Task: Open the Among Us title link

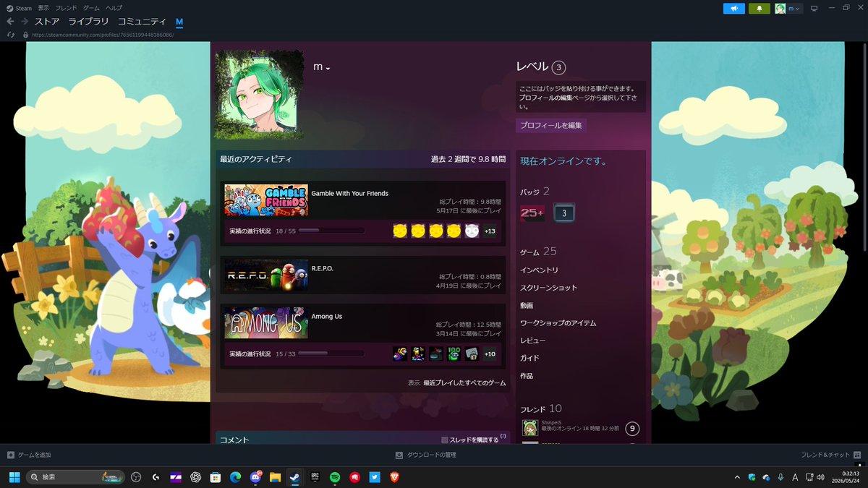Action: point(327,316)
